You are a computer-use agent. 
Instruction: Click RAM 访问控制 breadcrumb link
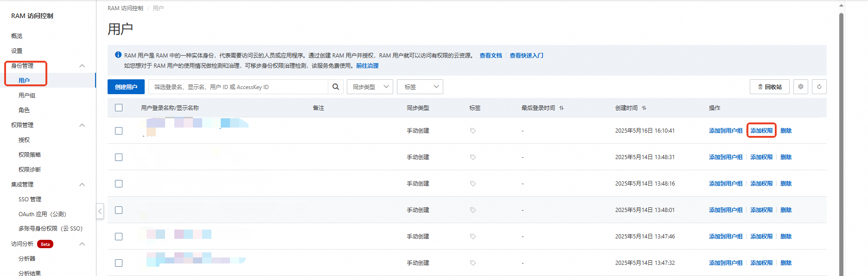pyautogui.click(x=125, y=8)
